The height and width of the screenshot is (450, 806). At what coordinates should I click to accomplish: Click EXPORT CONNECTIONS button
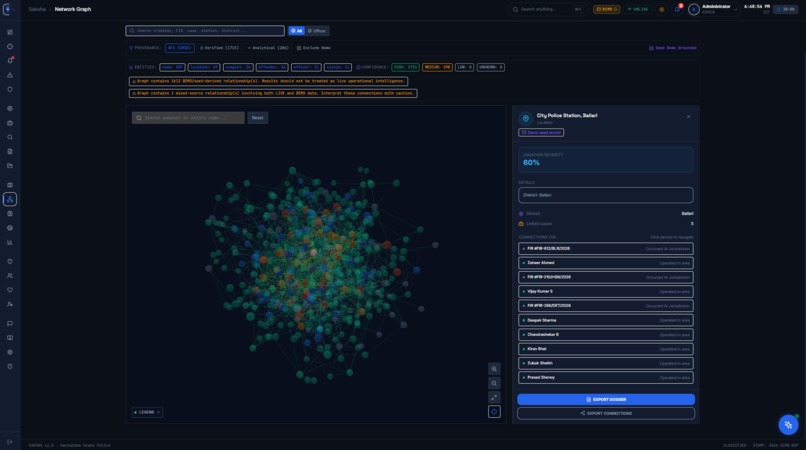606,413
